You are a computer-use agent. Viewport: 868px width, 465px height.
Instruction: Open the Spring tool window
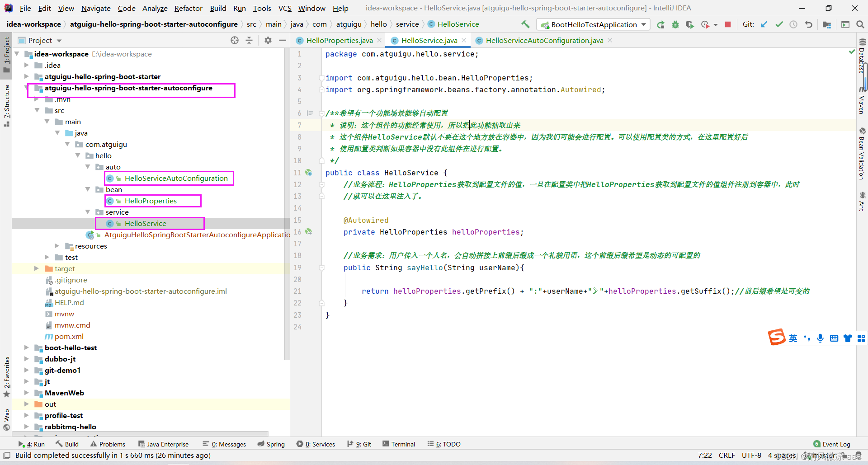point(271,444)
